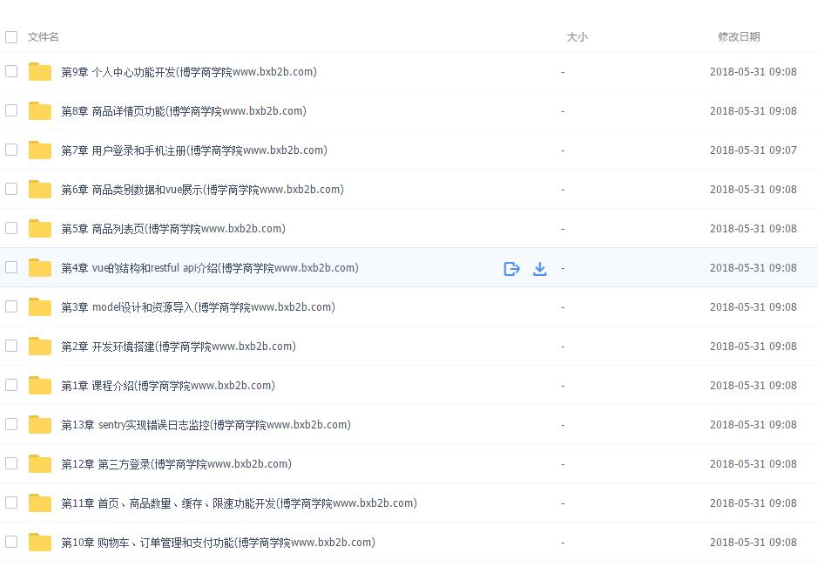Viewport: 818px width, 565px height.
Task: Click the download icon on 第4章 row
Action: pyautogui.click(x=540, y=268)
